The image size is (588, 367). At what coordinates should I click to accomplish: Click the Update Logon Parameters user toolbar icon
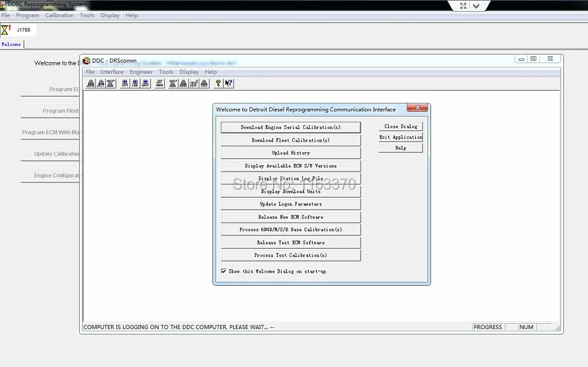point(159,83)
